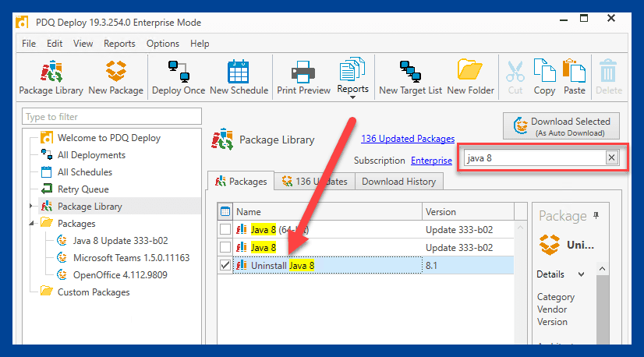Sort by the Name column header
The image size is (644, 357).
tap(327, 211)
